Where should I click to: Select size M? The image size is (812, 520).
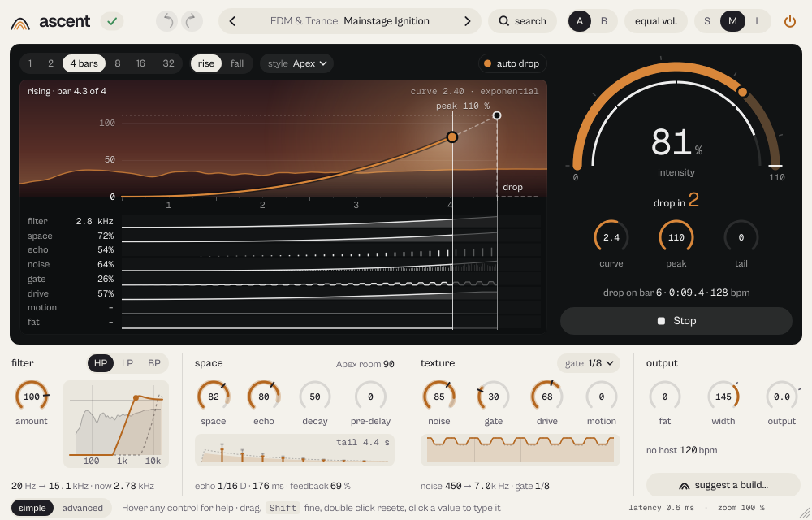732,21
